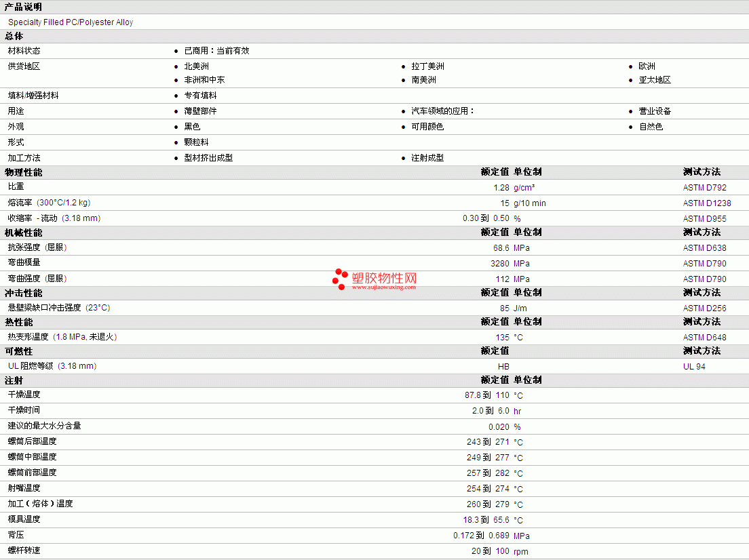This screenshot has width=749, height=560.
Task: Select the 颗粒料 form value
Action: click(196, 142)
